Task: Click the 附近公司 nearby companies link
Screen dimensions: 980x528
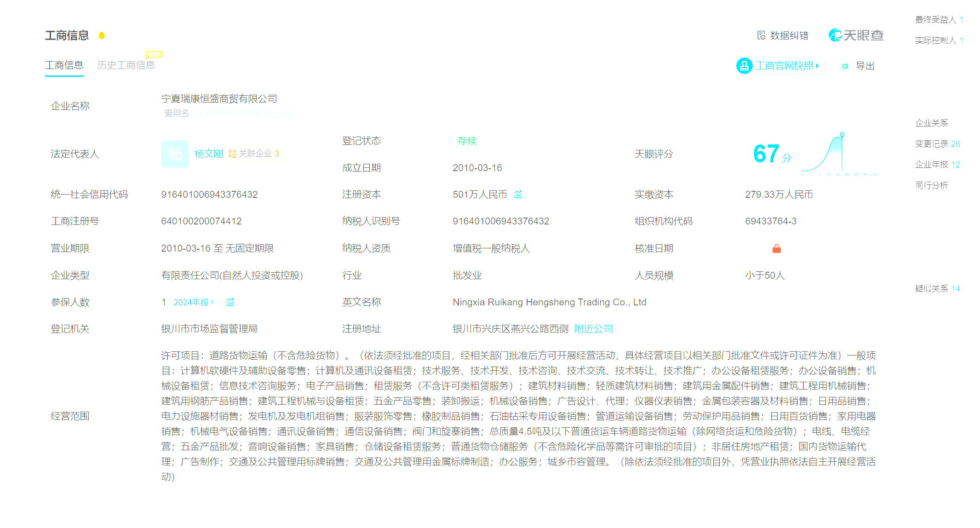Action: (593, 329)
